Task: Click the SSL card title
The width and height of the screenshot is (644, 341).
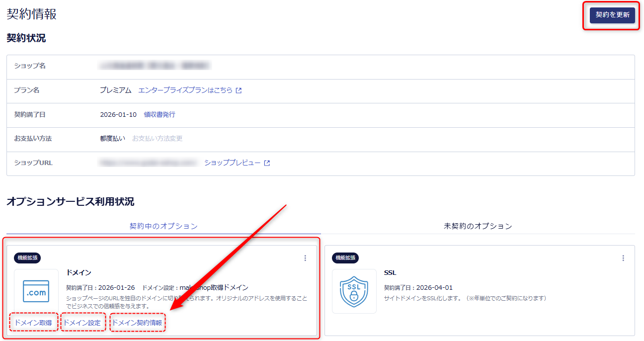Action: click(390, 273)
